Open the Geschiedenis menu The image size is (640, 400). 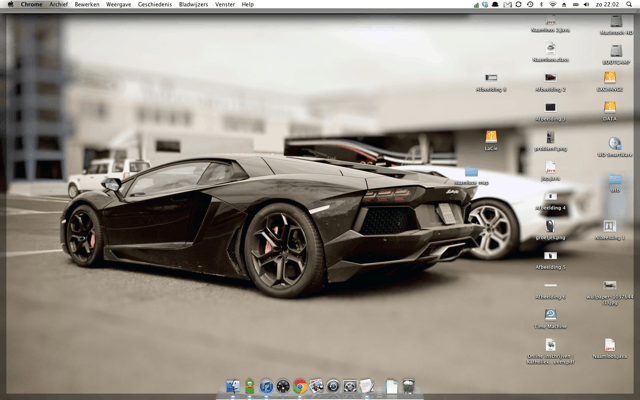coord(155,4)
